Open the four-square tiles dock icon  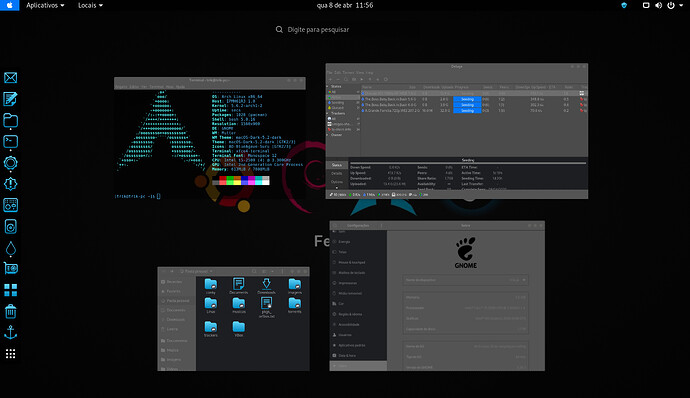click(x=11, y=290)
